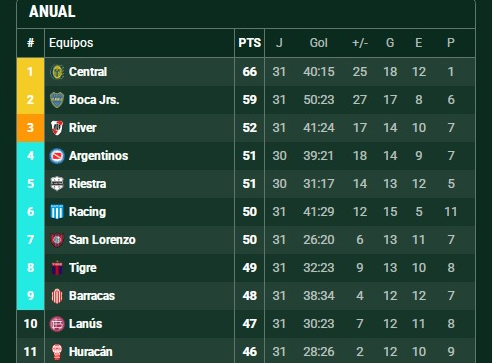This screenshot has width=492, height=363.
Task: Click the Boca Jrs. team badge
Action: click(x=57, y=100)
